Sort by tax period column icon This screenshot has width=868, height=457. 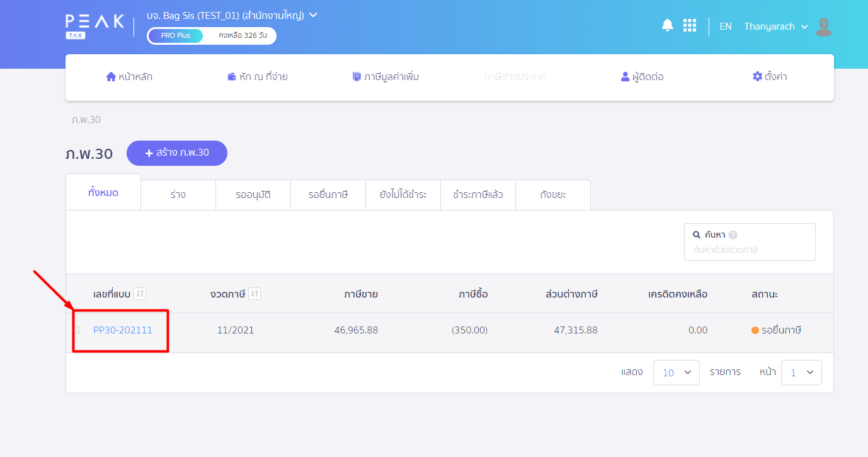[254, 294]
